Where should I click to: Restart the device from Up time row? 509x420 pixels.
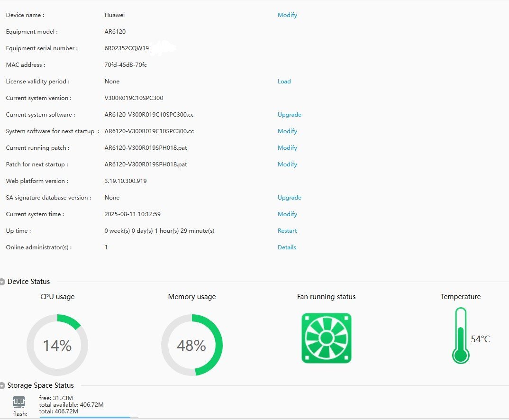coord(287,231)
